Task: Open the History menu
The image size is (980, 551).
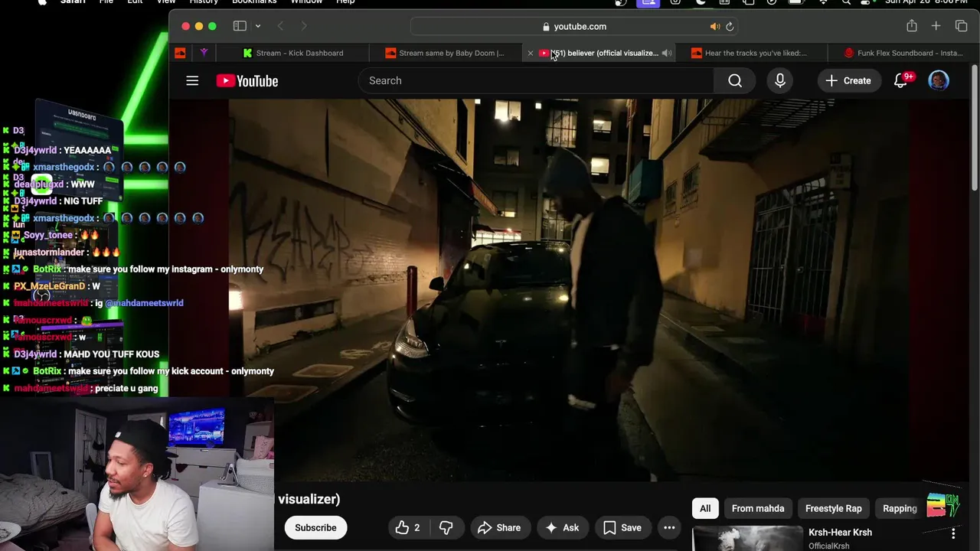Action: [x=204, y=2]
